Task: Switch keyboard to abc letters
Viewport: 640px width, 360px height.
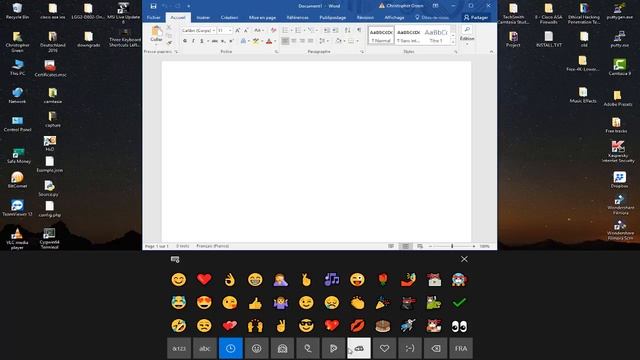Action: (205, 348)
